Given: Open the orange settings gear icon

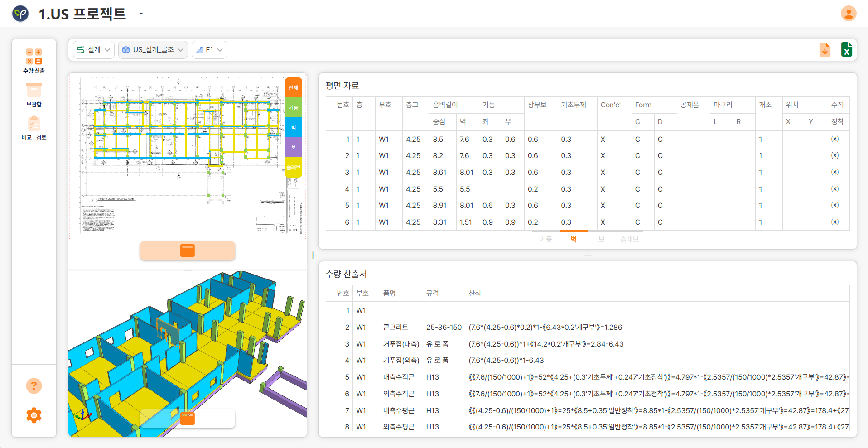Looking at the screenshot, I should point(34,415).
